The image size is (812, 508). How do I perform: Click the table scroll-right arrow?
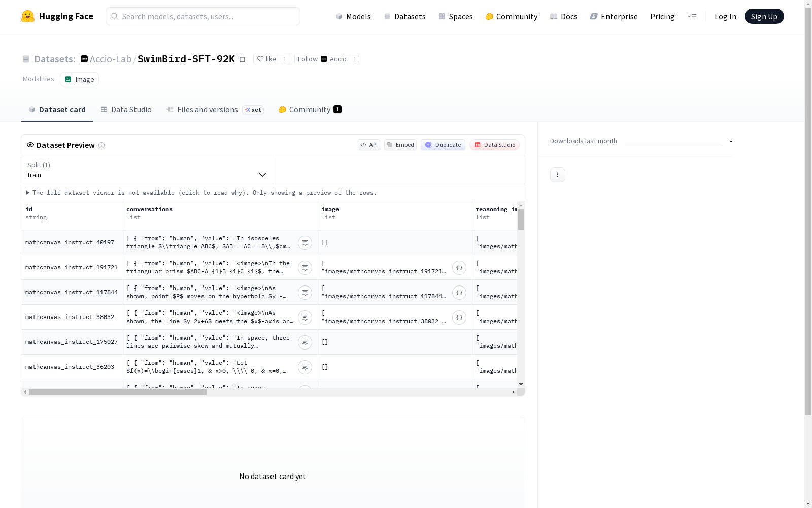click(514, 392)
